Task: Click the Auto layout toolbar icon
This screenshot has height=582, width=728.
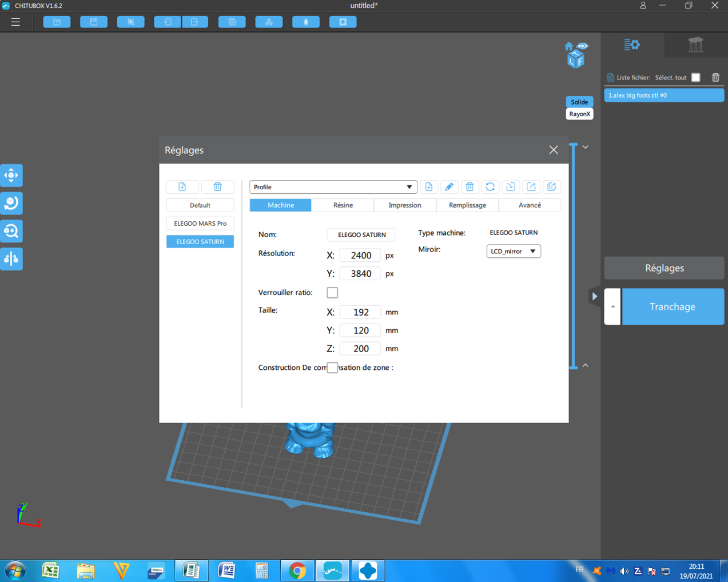Action: click(269, 22)
